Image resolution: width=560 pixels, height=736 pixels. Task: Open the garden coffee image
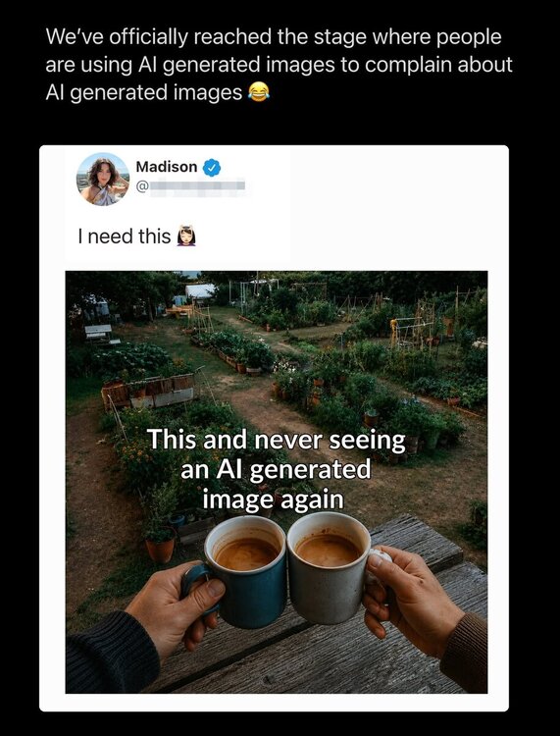[277, 482]
